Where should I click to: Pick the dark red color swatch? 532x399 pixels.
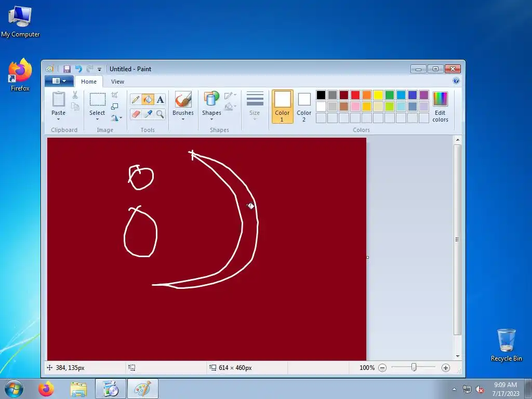(344, 95)
